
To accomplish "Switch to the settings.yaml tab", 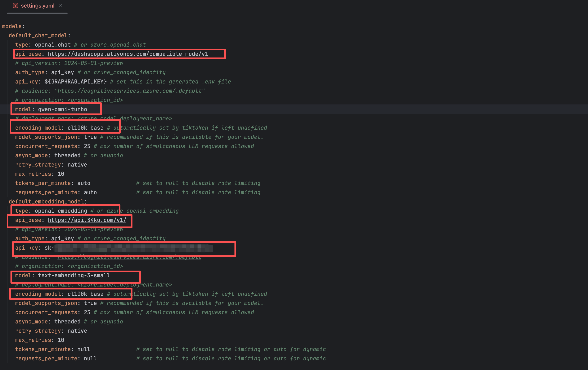I will tap(37, 5).
